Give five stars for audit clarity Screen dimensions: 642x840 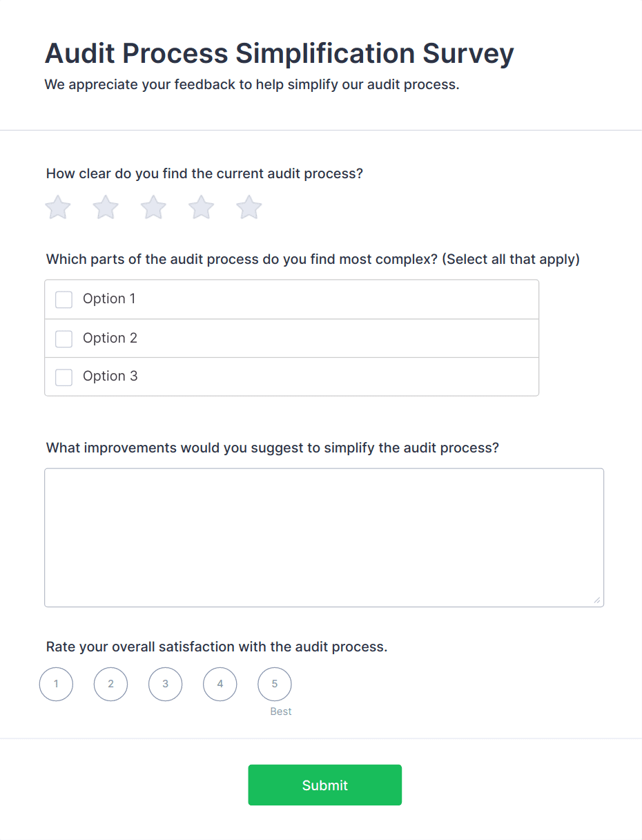point(249,207)
